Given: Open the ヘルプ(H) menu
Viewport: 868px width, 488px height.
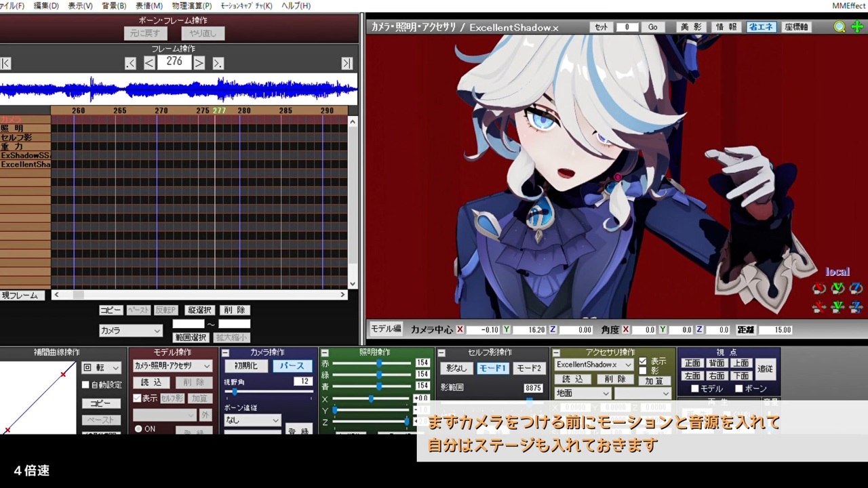Looking at the screenshot, I should (x=296, y=5).
